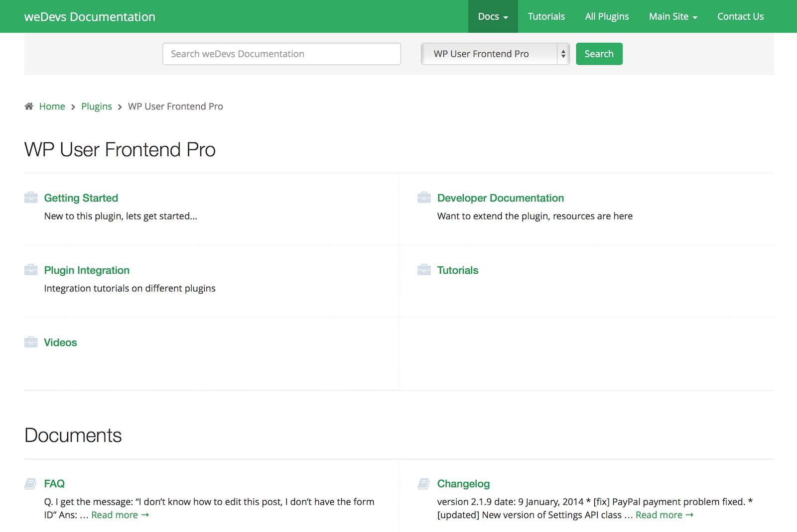This screenshot has height=532, width=797.
Task: Open the WP User Frontend Pro select box
Action: [495, 54]
